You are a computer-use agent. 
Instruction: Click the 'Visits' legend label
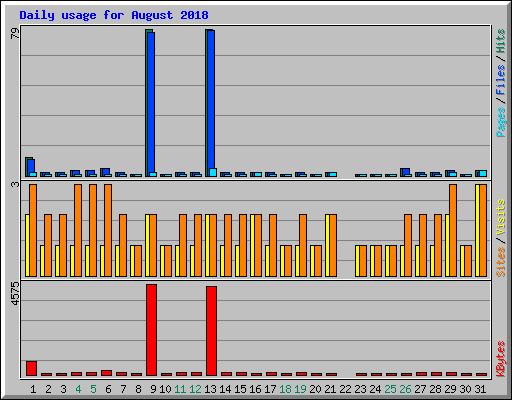pos(500,218)
